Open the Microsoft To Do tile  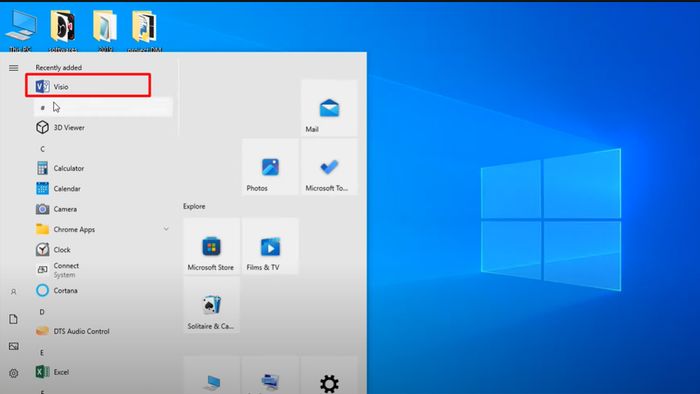(329, 166)
